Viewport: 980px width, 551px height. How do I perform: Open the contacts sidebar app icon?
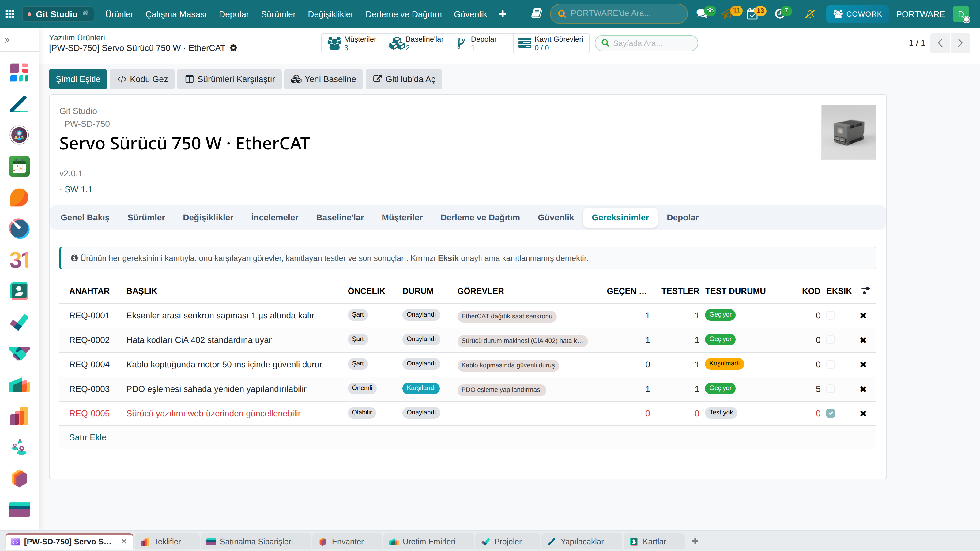click(19, 291)
